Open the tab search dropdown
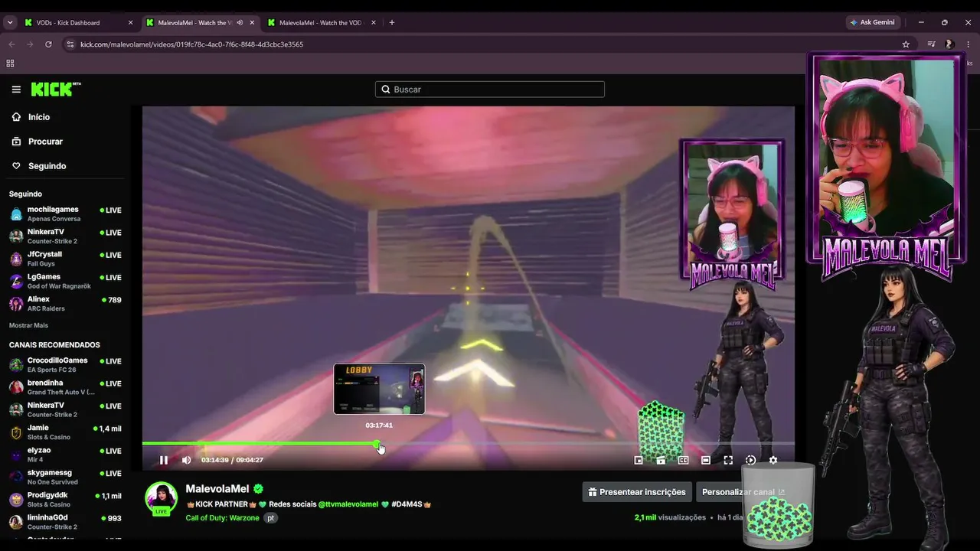This screenshot has height=551, width=980. coord(10,23)
